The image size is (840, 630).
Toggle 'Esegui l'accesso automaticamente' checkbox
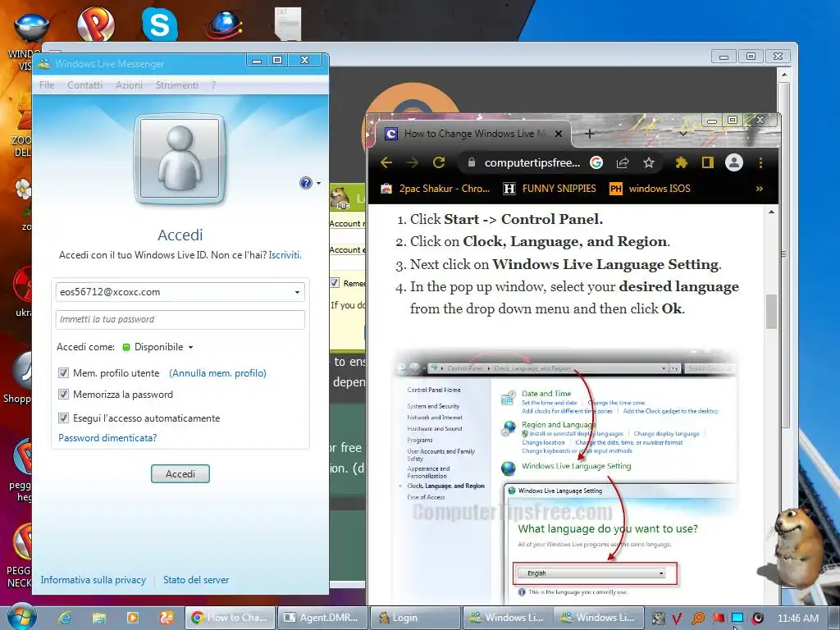(x=63, y=418)
